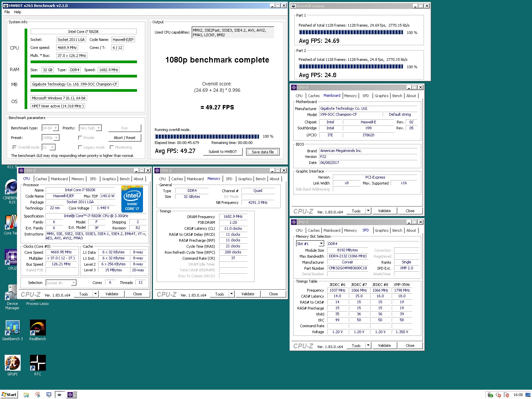Click the main benchmark progress bar
This screenshot has width=532, height=399.
click(207, 136)
